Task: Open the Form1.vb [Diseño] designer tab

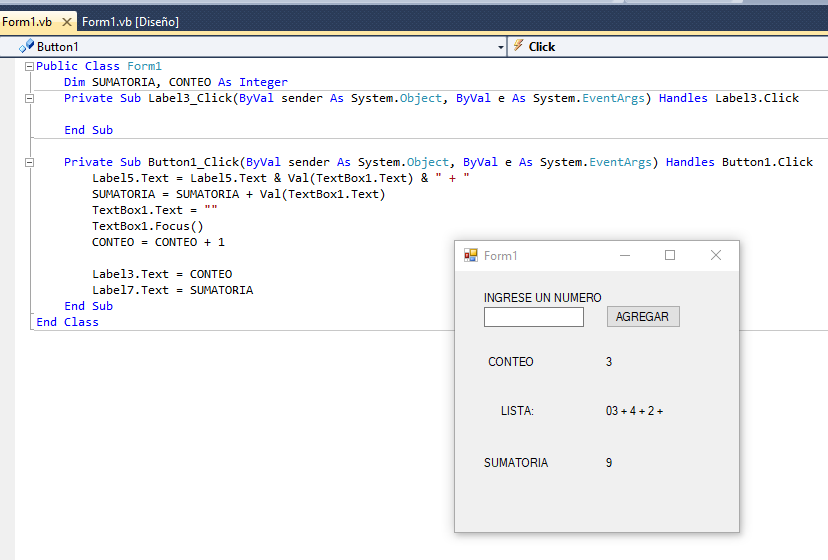Action: point(130,22)
